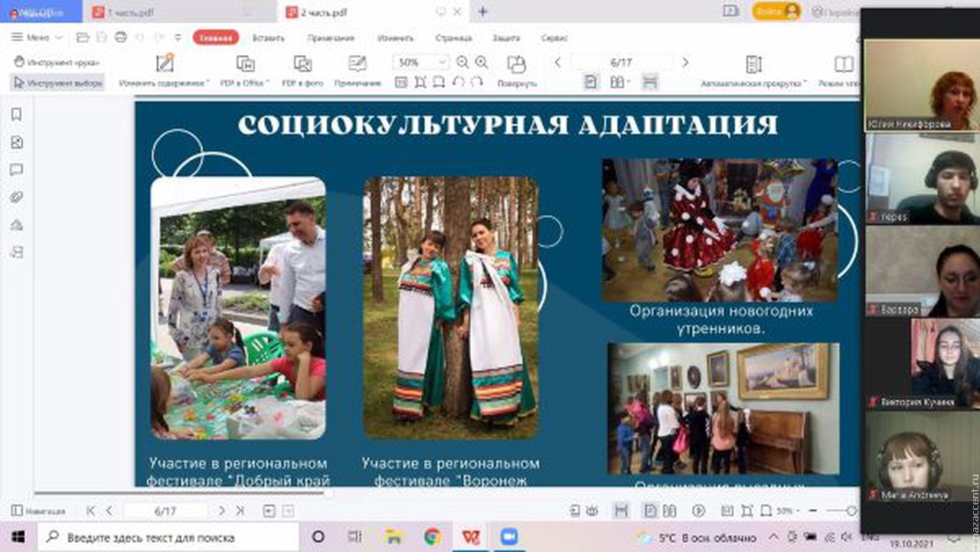The image size is (980, 552).
Task: Toggle single page layout in status bar
Action: point(651,511)
